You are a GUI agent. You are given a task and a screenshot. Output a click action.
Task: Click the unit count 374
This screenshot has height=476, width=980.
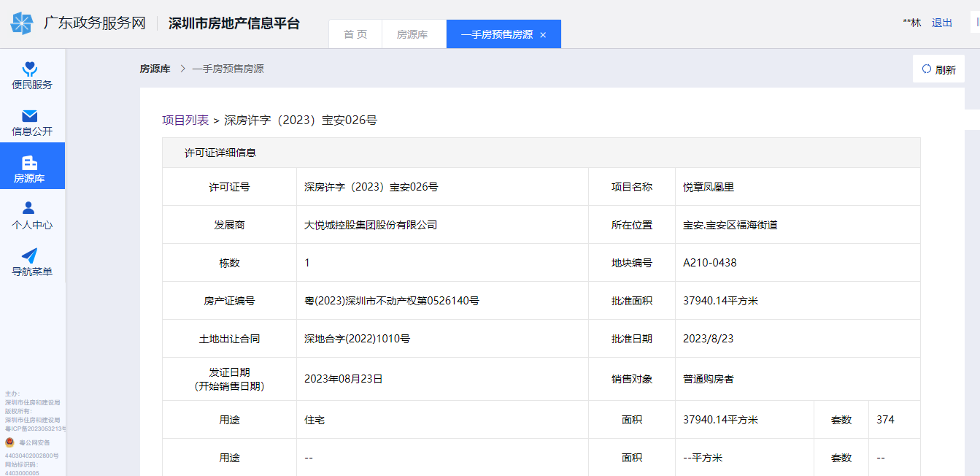(x=885, y=420)
